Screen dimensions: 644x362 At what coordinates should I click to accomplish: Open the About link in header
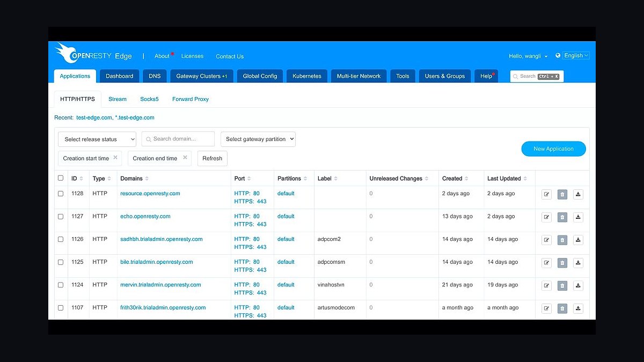162,56
